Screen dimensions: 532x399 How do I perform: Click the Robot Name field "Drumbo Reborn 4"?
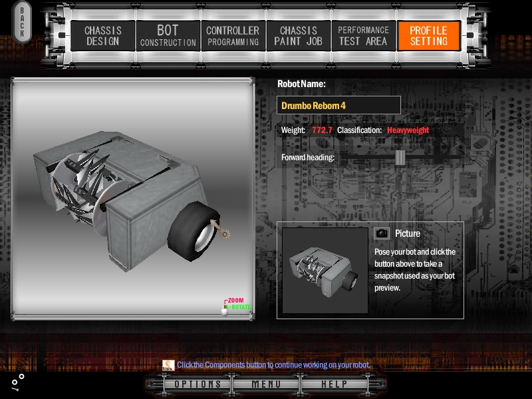[338, 105]
